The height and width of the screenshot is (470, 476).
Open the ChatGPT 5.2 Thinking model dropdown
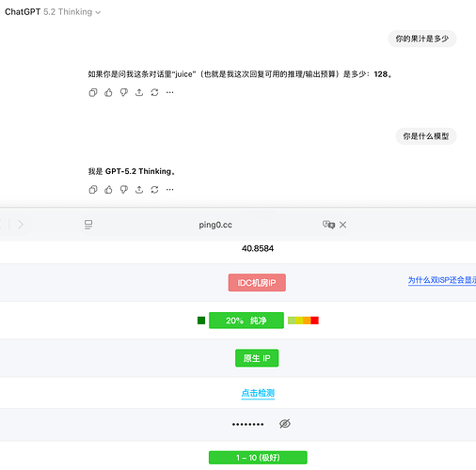coord(53,12)
